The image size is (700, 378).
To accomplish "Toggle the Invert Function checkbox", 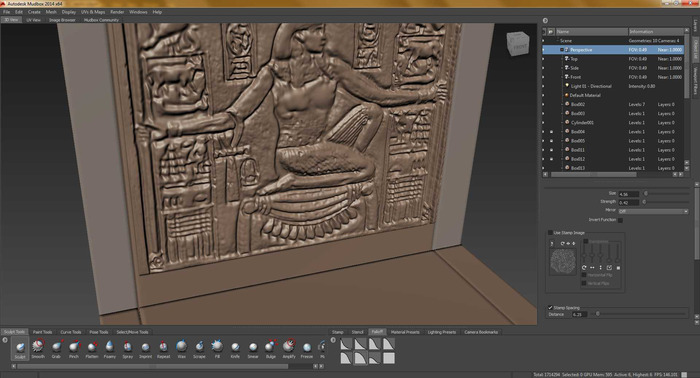I will coord(621,220).
